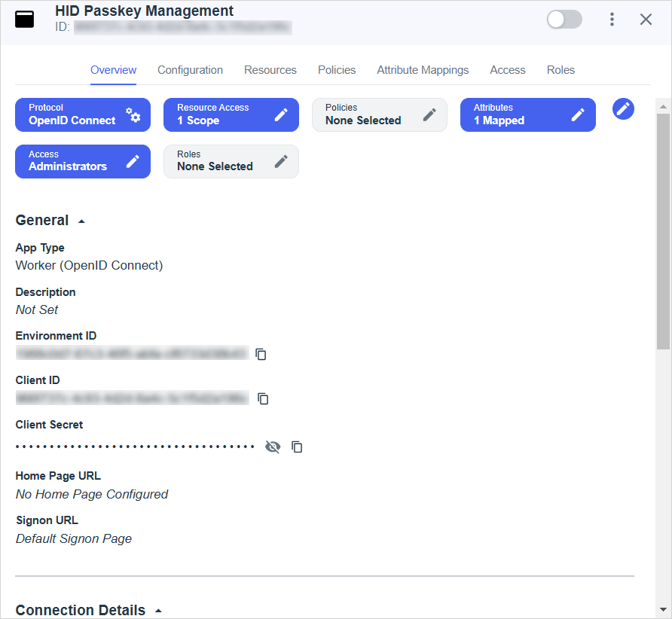Click the round blue edit pencil button
The height and width of the screenshot is (619, 672).
point(623,109)
